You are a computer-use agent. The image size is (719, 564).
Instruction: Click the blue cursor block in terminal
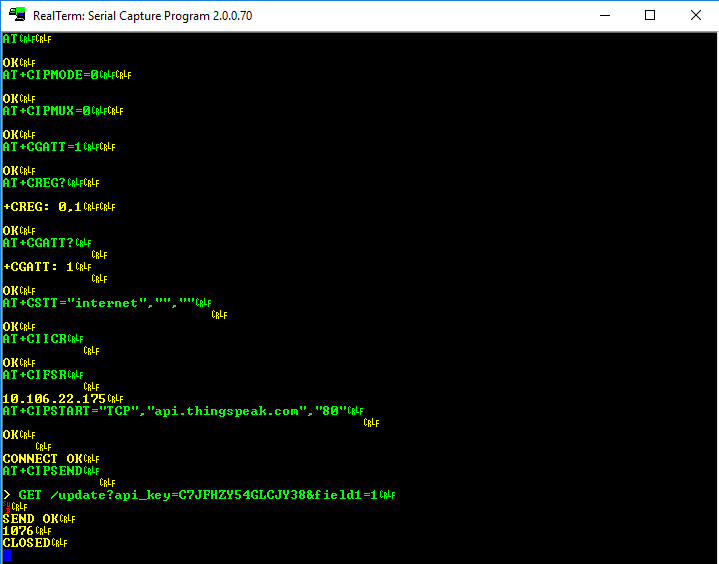tap(7, 555)
